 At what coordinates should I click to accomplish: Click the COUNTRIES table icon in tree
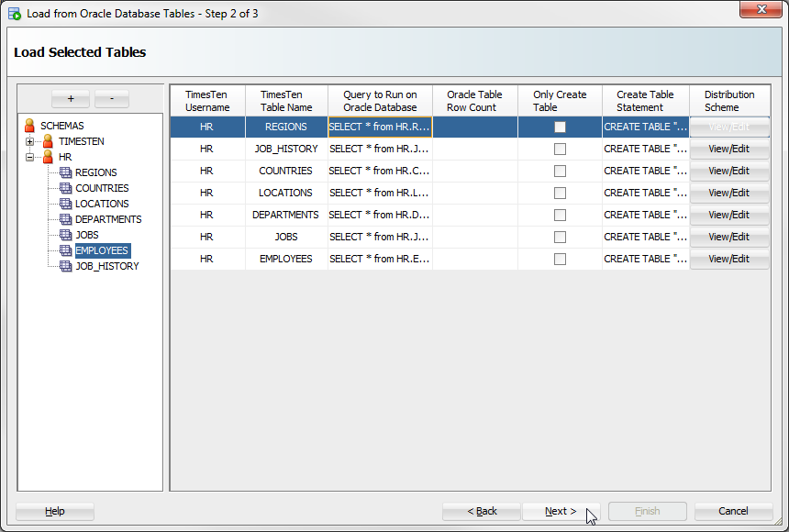point(66,188)
